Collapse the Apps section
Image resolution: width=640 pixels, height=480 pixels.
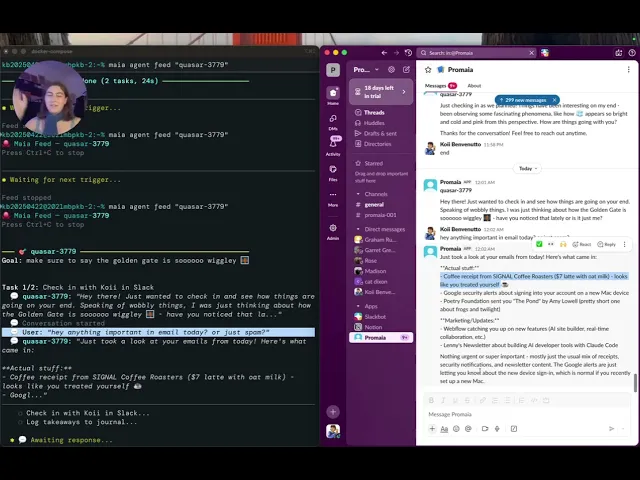(358, 306)
